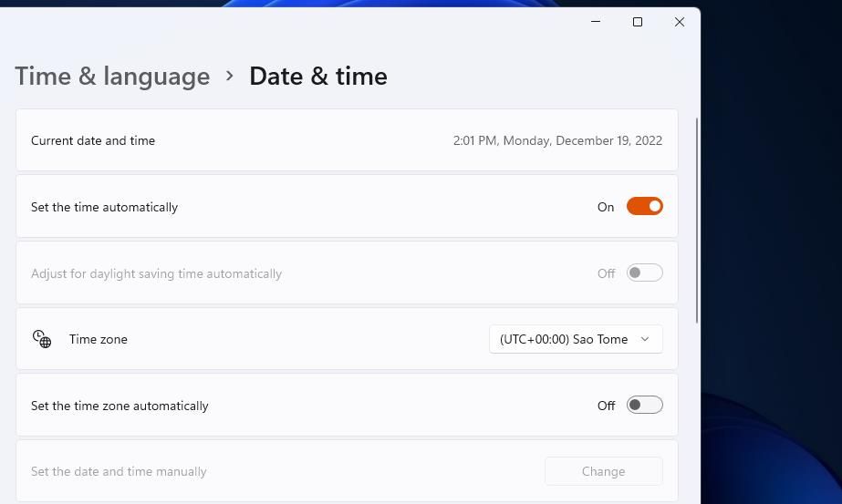This screenshot has height=504, width=842.
Task: Open the Sao Tome time zone dropdown
Action: 576,339
